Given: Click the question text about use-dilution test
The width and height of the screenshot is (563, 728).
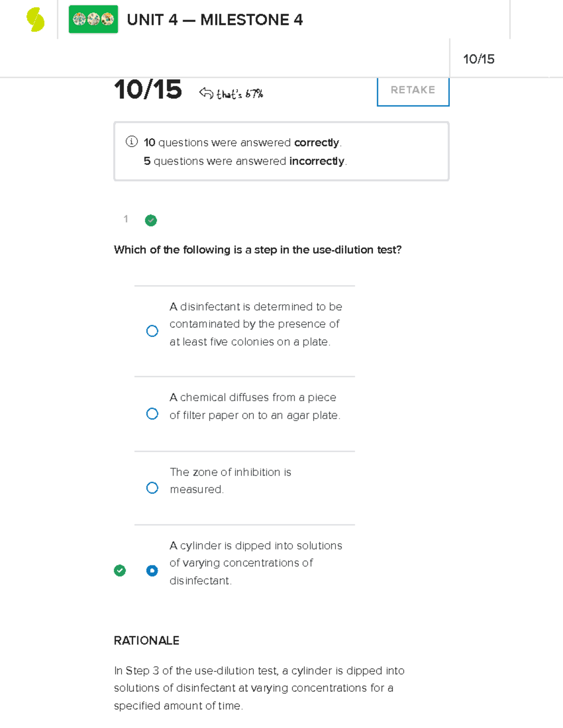Looking at the screenshot, I should pyautogui.click(x=258, y=249).
